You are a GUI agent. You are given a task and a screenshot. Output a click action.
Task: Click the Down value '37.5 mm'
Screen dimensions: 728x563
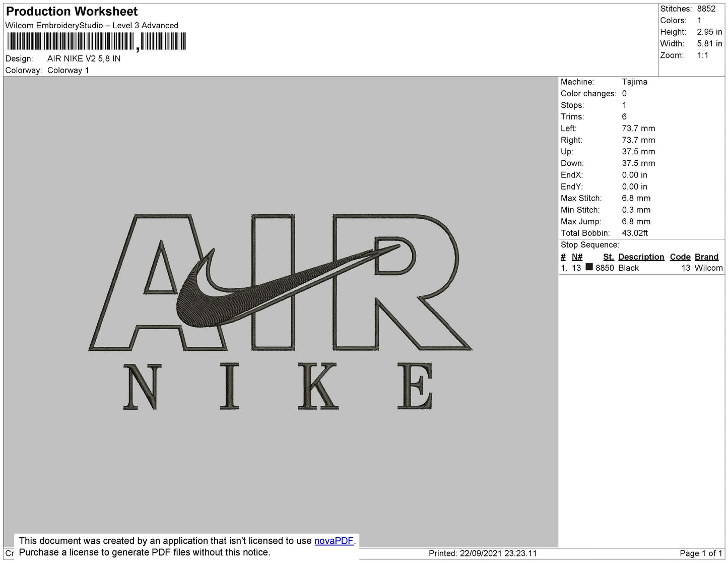(638, 163)
